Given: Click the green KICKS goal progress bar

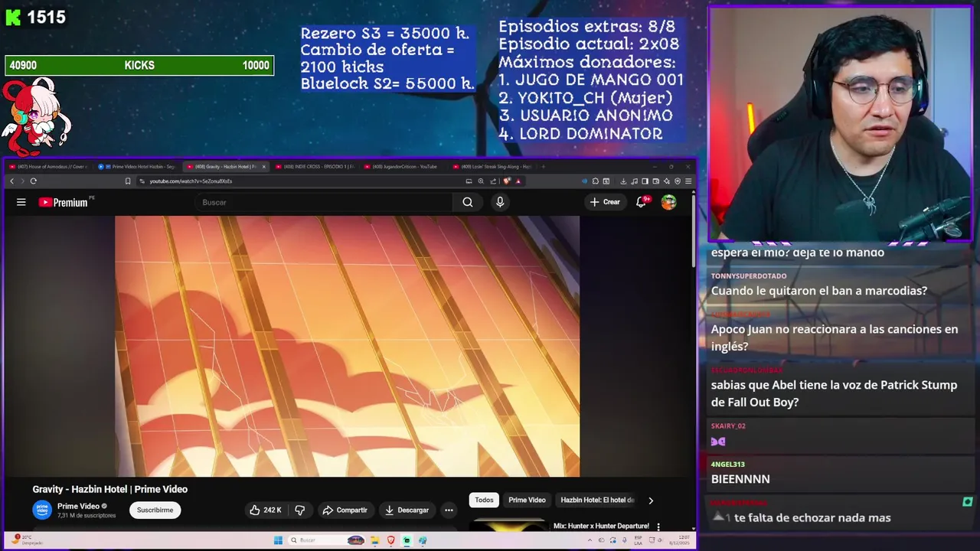Looking at the screenshot, I should 139,66.
